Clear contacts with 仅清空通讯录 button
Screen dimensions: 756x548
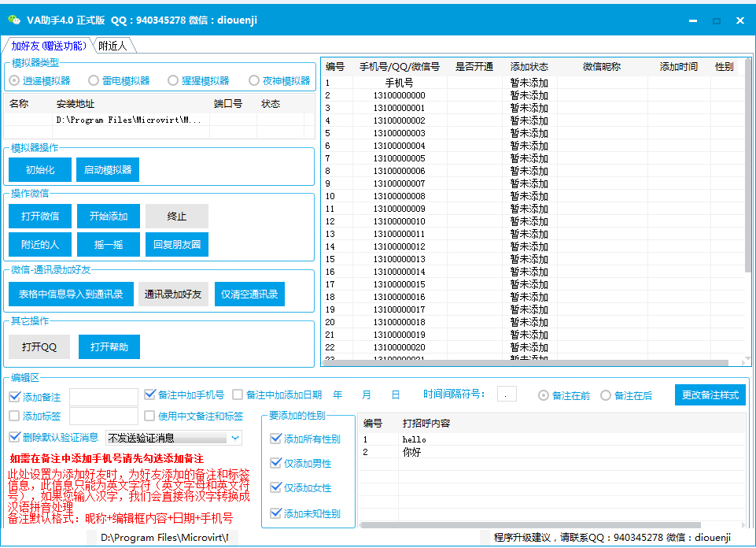249,294
